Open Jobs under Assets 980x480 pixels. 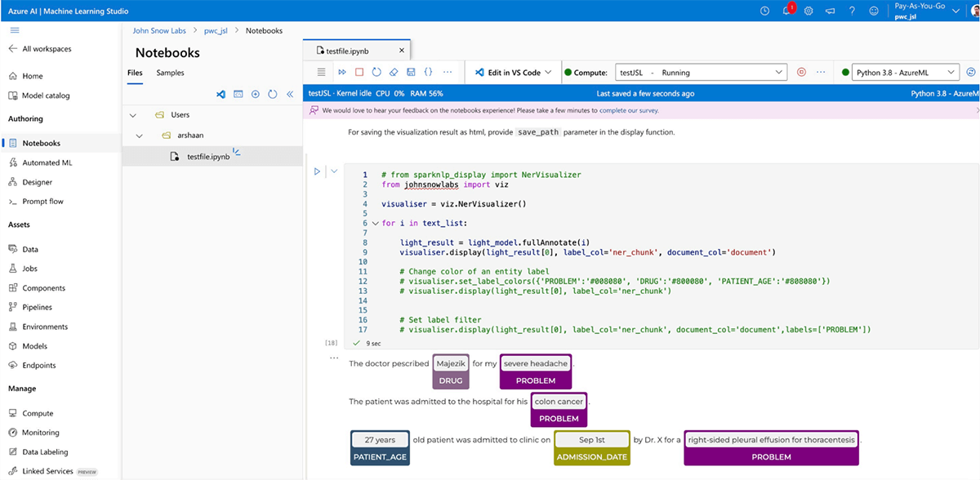[30, 269]
